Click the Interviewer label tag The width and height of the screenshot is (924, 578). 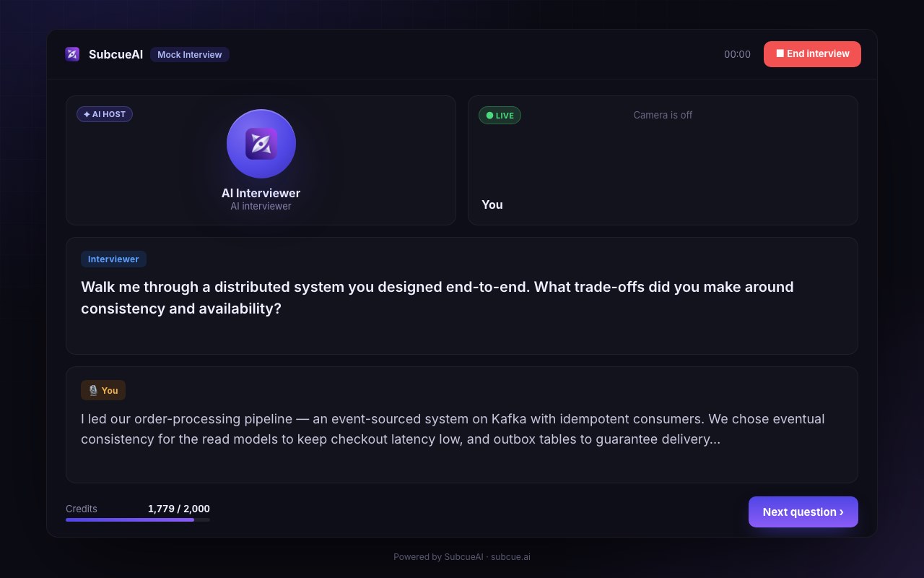click(113, 259)
